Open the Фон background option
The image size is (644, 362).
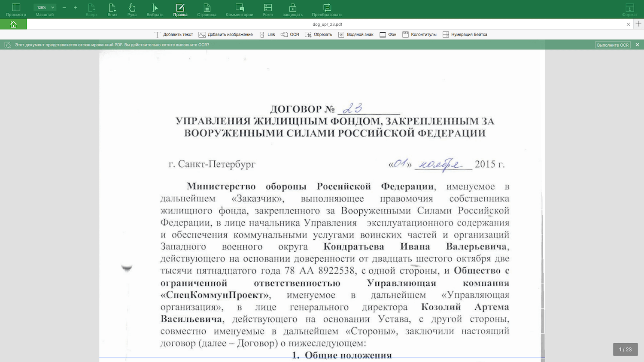point(388,34)
